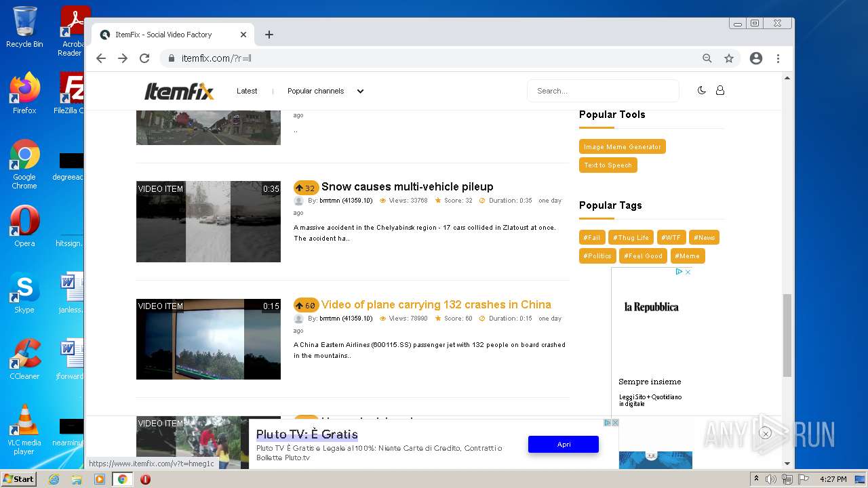Screen dimensions: 868x488
Task: Launch Internet Explorer from the taskbar
Action: click(54, 479)
